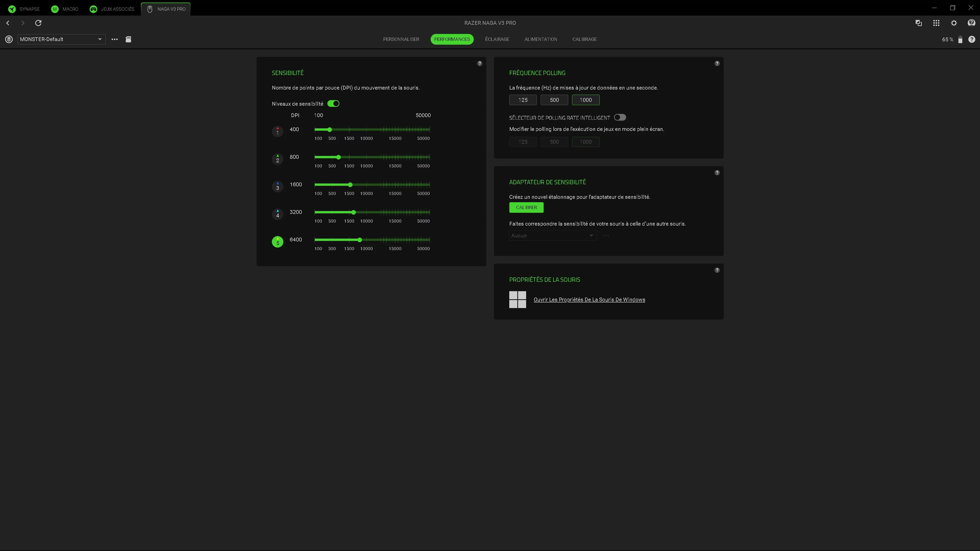Open the Calibrage tab
This screenshot has width=980, height=551.
[585, 39]
